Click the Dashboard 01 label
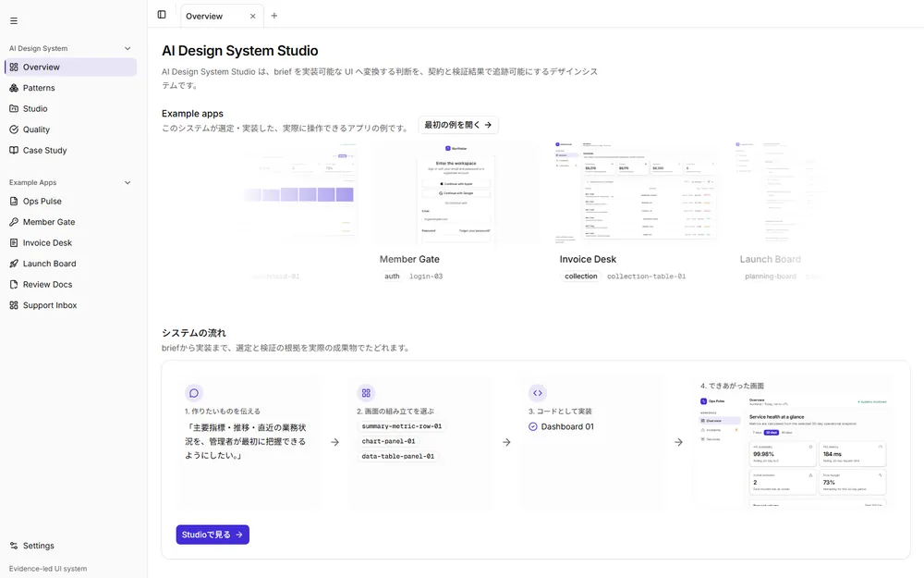The image size is (924, 578). point(567,426)
